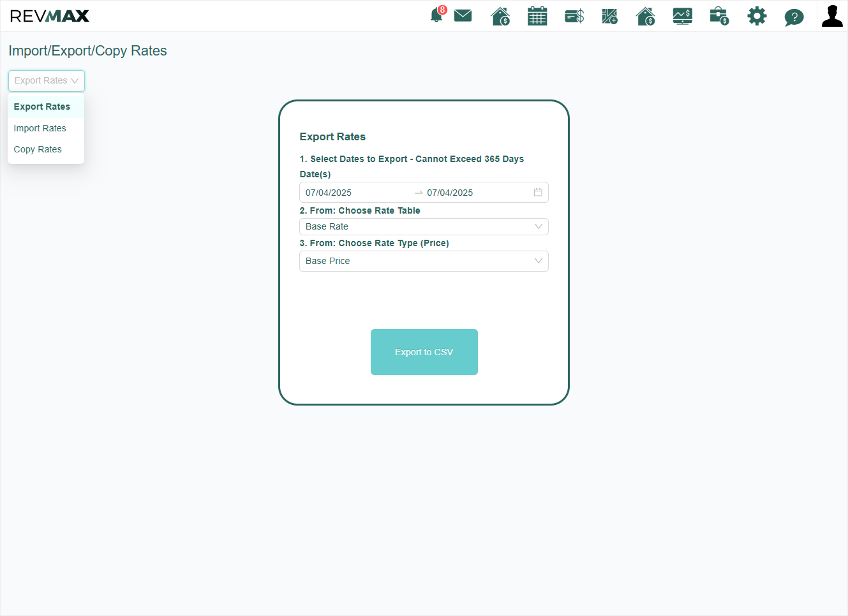Expand the Base Rate table dropdown
Screen dimensions: 848x616
tap(424, 226)
